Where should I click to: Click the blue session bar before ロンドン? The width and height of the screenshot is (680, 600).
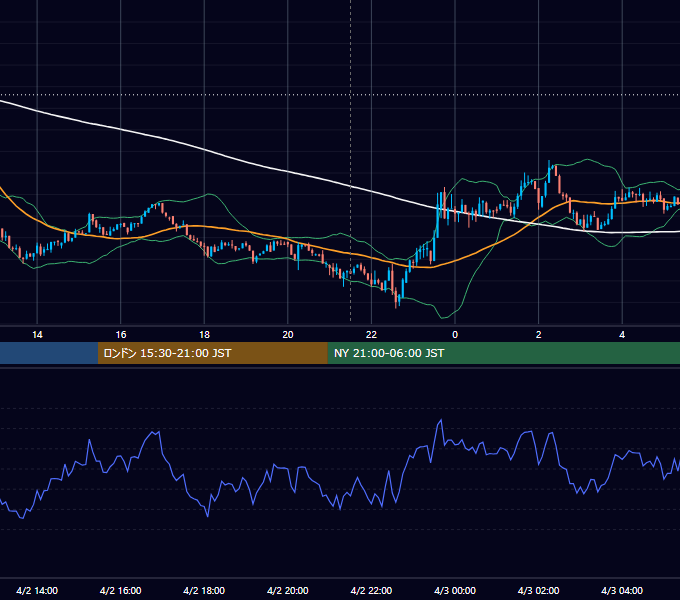click(x=49, y=353)
